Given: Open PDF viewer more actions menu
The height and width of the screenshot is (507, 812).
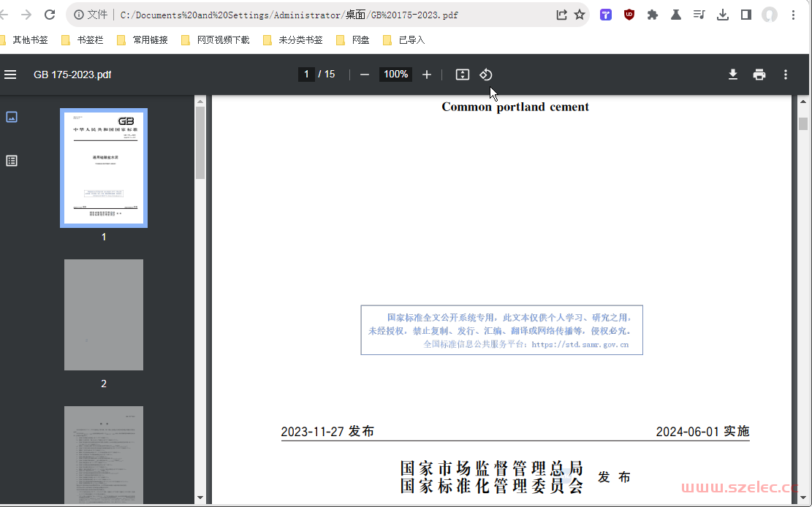Looking at the screenshot, I should click(x=786, y=75).
